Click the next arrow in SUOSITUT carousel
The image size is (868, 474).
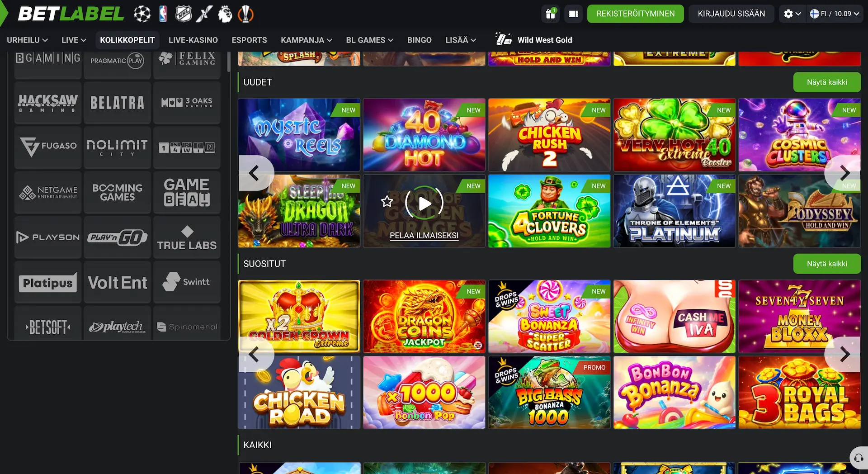(844, 355)
